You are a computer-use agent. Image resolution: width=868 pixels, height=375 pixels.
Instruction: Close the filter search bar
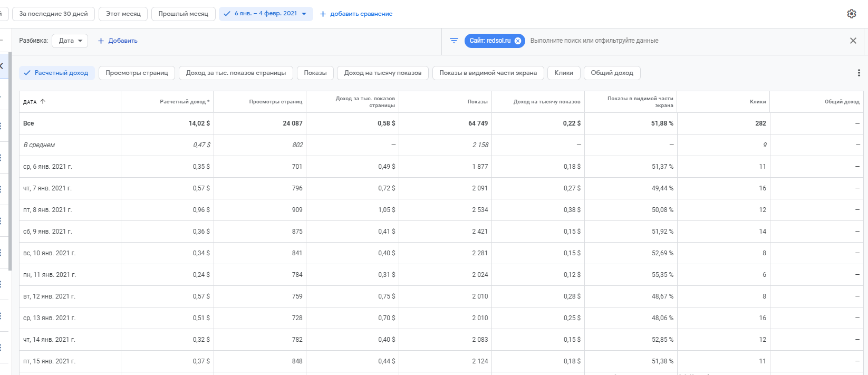click(853, 41)
